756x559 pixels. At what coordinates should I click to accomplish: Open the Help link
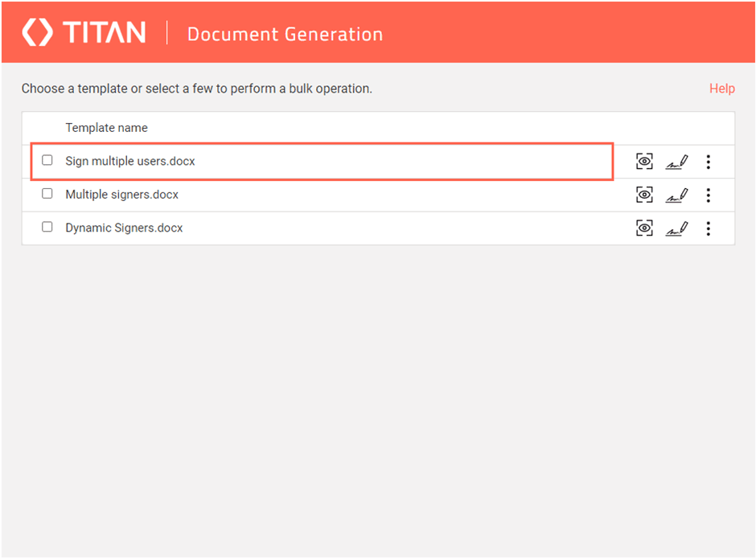pos(721,88)
